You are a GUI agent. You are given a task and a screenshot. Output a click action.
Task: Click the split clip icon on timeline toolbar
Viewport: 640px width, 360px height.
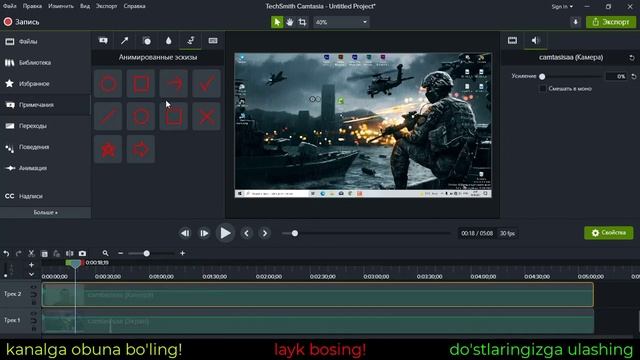pyautogui.click(x=70, y=253)
